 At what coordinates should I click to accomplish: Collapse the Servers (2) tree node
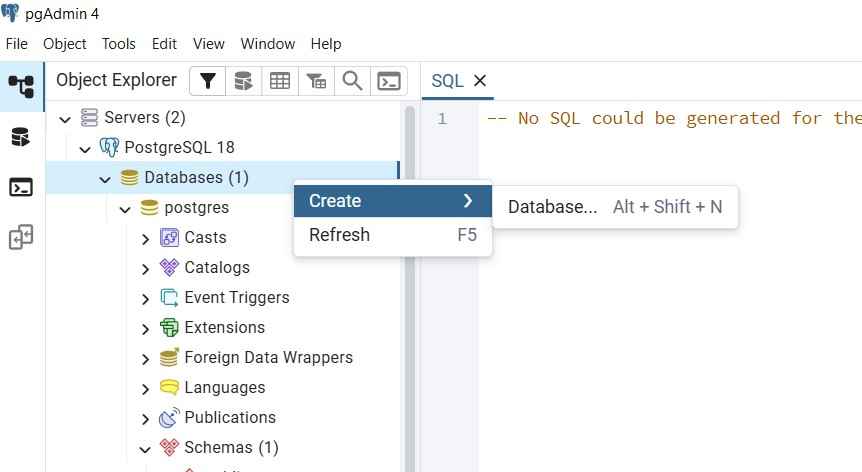[65, 119]
